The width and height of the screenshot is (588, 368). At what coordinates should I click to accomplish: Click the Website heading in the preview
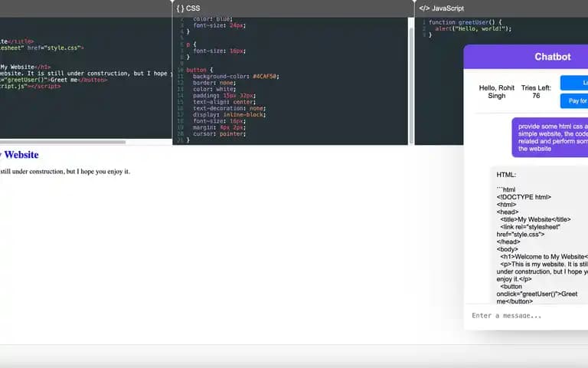point(19,155)
